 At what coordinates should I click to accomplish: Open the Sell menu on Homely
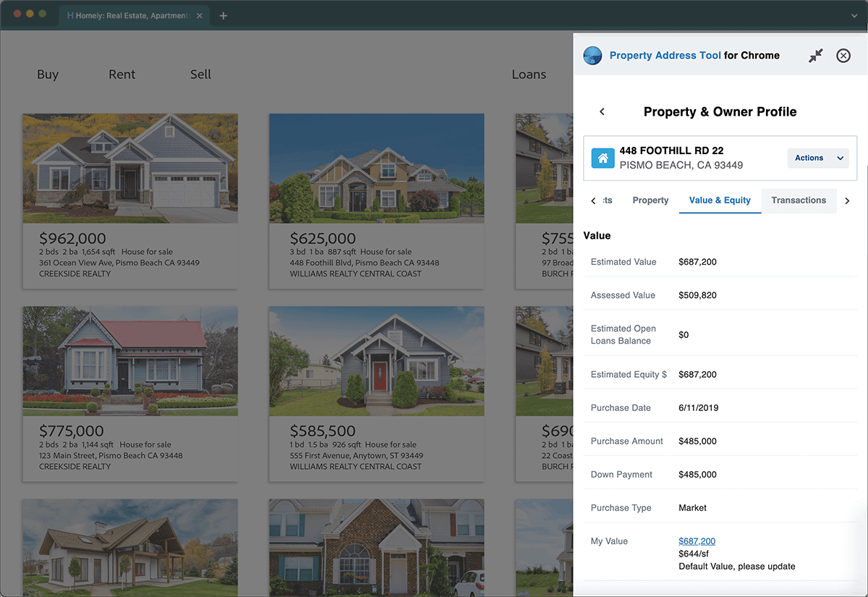(x=200, y=74)
